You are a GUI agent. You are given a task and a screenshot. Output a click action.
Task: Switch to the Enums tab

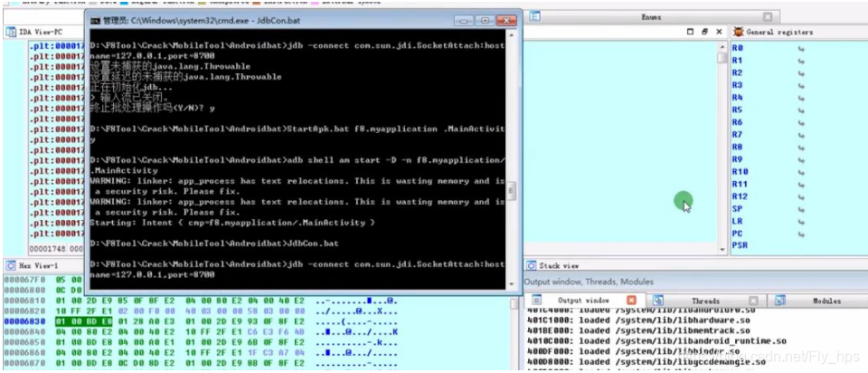[651, 17]
